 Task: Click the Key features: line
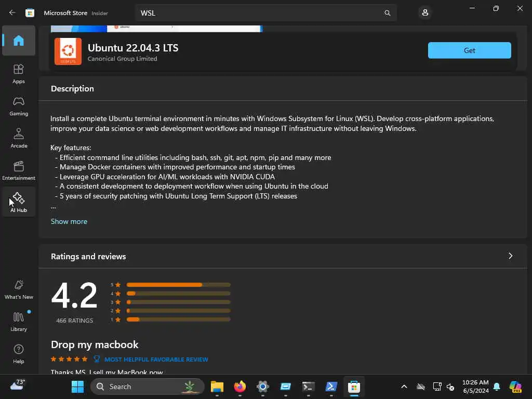[71, 148]
